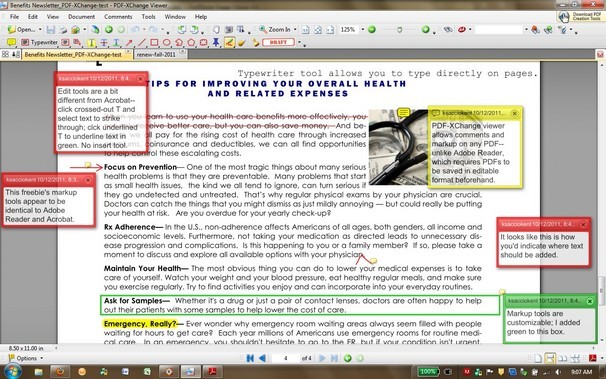Screen dimensions: 606x379
Task: Toggle continuous page layout view
Action: 550,359
